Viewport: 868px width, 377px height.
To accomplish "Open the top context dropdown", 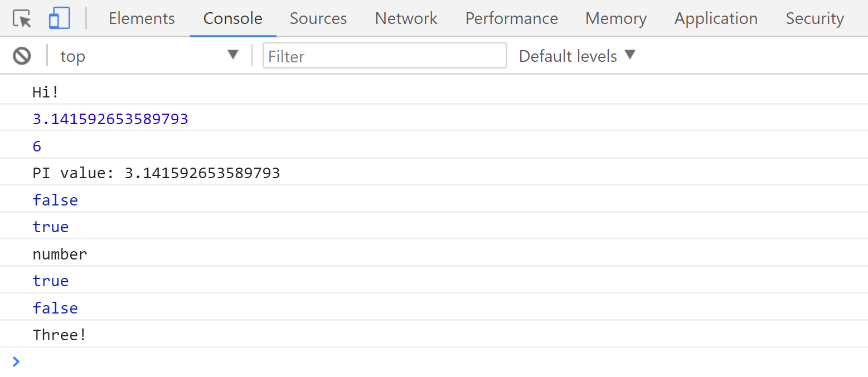I will 149,56.
